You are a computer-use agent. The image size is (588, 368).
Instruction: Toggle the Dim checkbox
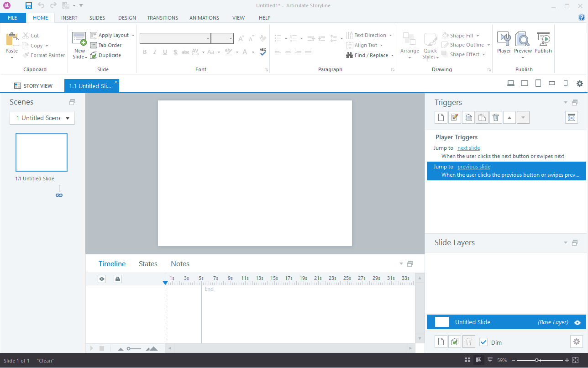click(x=483, y=342)
